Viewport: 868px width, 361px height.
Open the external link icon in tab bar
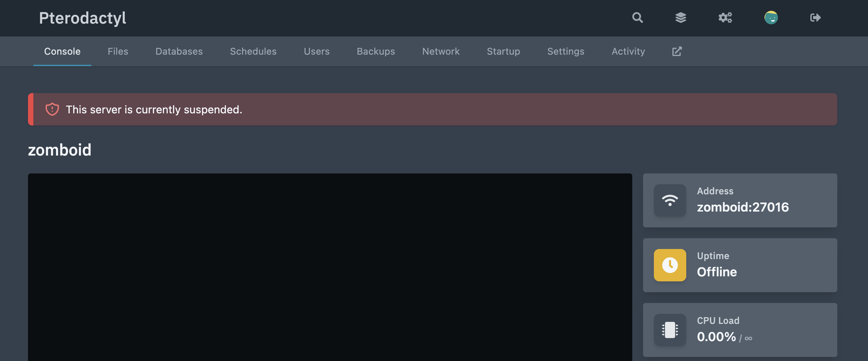point(677,51)
